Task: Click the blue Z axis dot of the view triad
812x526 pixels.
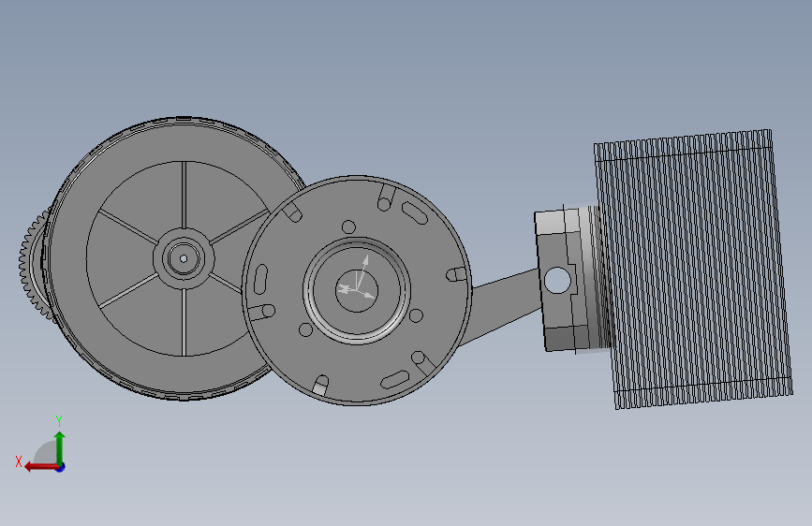Action: click(x=61, y=467)
